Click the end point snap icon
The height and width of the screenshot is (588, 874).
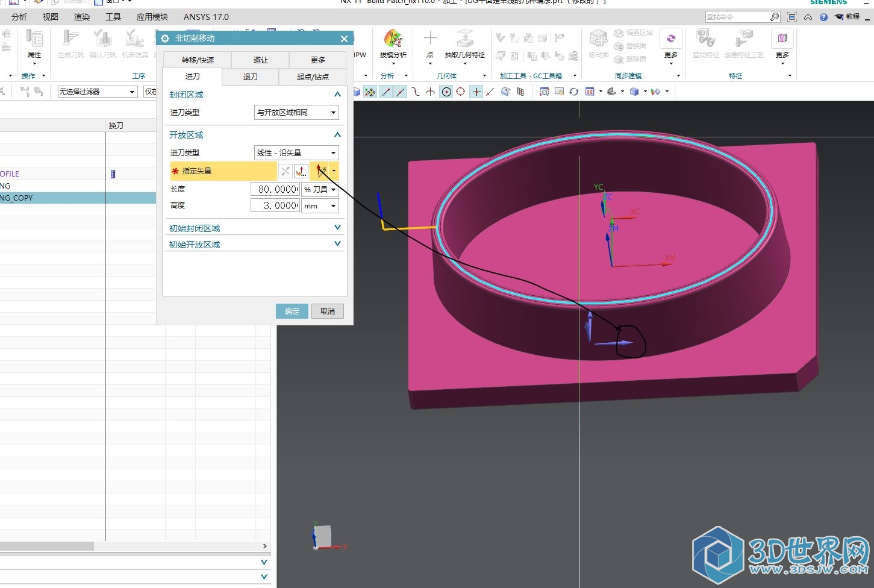385,92
